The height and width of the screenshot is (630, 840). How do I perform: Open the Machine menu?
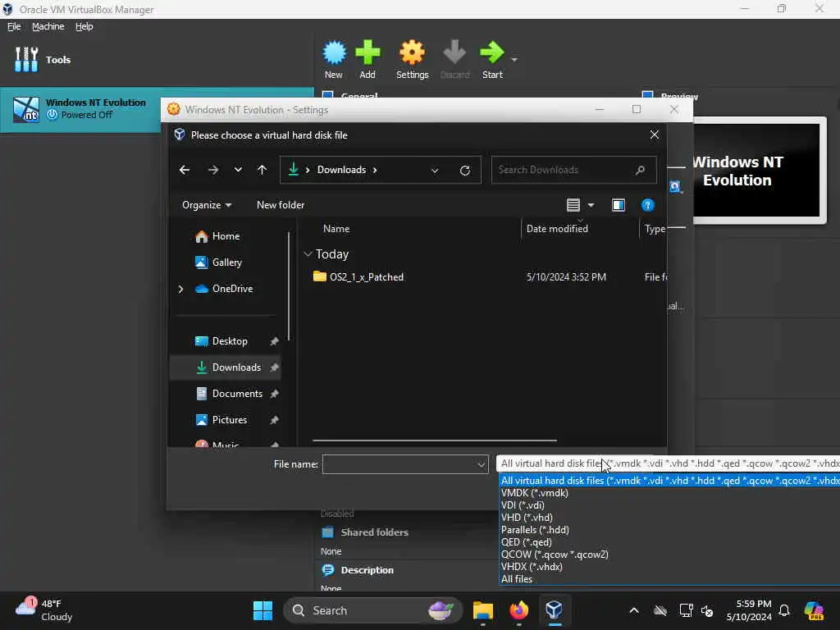pos(48,26)
